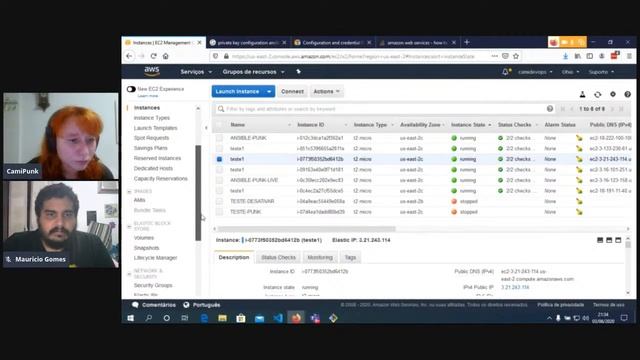640x360 pixels.
Task: Open table settings gear icon
Action: tap(613, 94)
